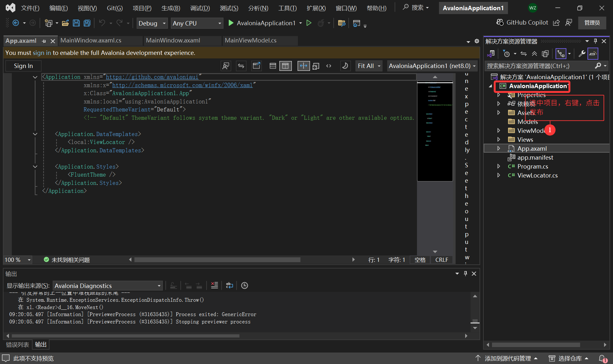The width and height of the screenshot is (613, 364).
Task: Focus the Solution Explorer search box
Action: tap(540, 66)
